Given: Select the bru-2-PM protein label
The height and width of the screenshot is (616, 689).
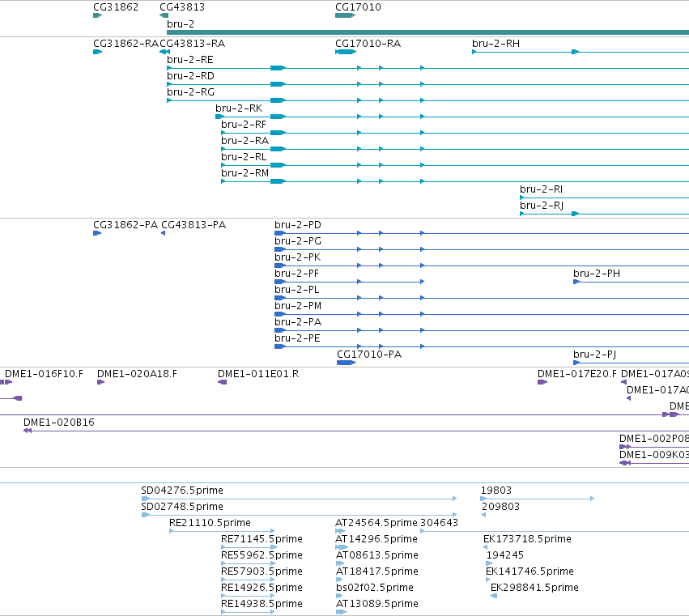Looking at the screenshot, I should (x=298, y=306).
